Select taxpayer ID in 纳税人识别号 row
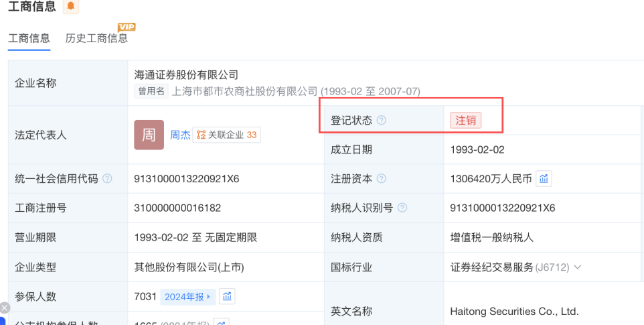 click(x=503, y=208)
